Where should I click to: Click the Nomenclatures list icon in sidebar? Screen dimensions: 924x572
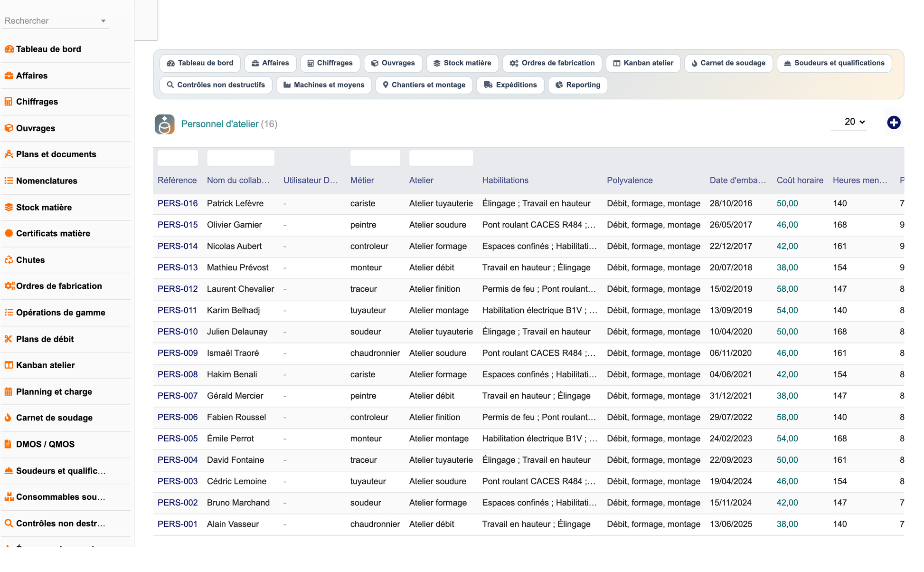click(x=9, y=181)
